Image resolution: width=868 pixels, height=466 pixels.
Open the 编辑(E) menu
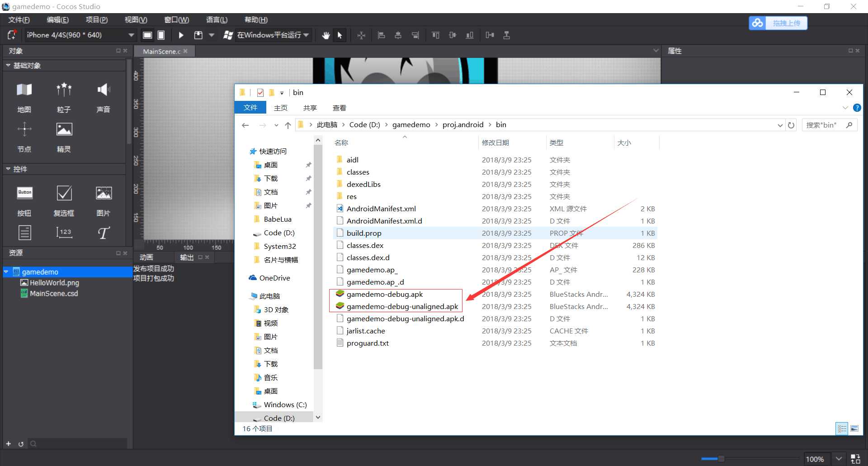tap(58, 19)
